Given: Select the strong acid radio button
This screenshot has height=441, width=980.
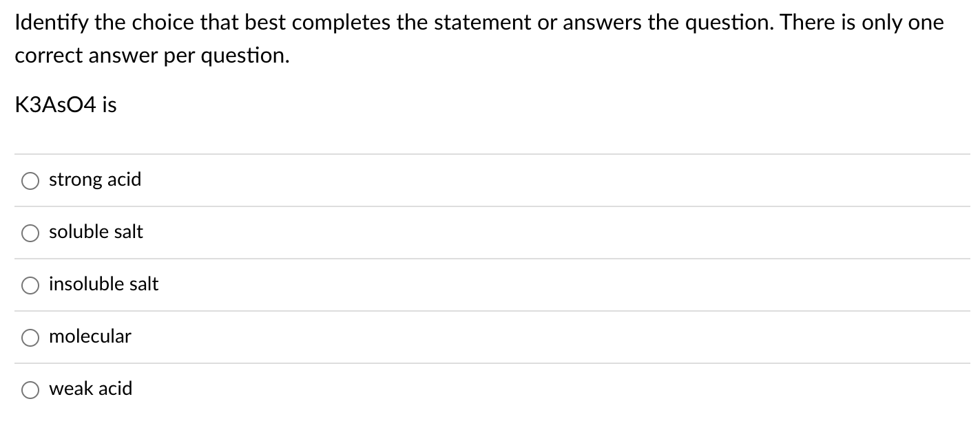Looking at the screenshot, I should click(30, 180).
